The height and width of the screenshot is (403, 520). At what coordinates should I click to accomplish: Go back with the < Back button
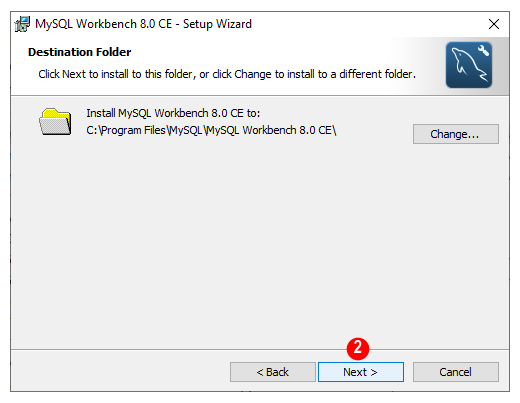tap(272, 372)
